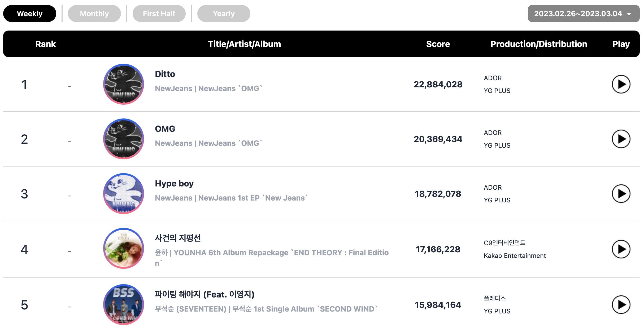
Task: Play the song OMG
Action: (621, 139)
